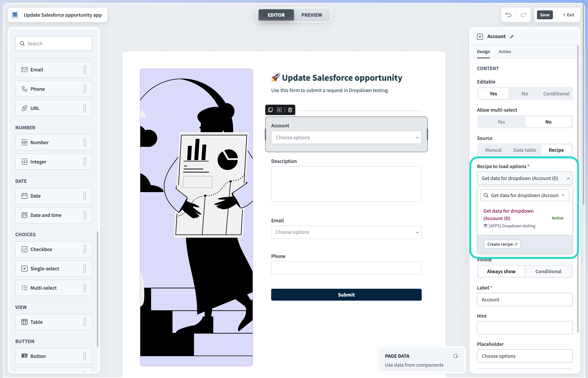Click the Phone input in the form
The height and width of the screenshot is (378, 588).
346,268
